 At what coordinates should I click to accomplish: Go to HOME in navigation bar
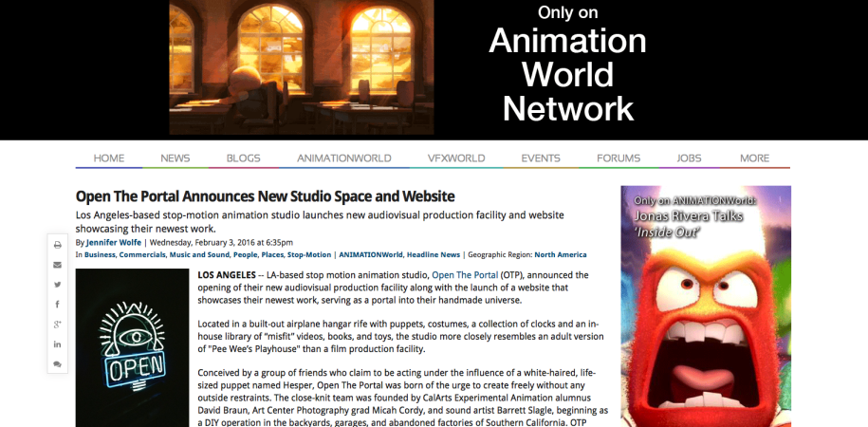[109, 158]
